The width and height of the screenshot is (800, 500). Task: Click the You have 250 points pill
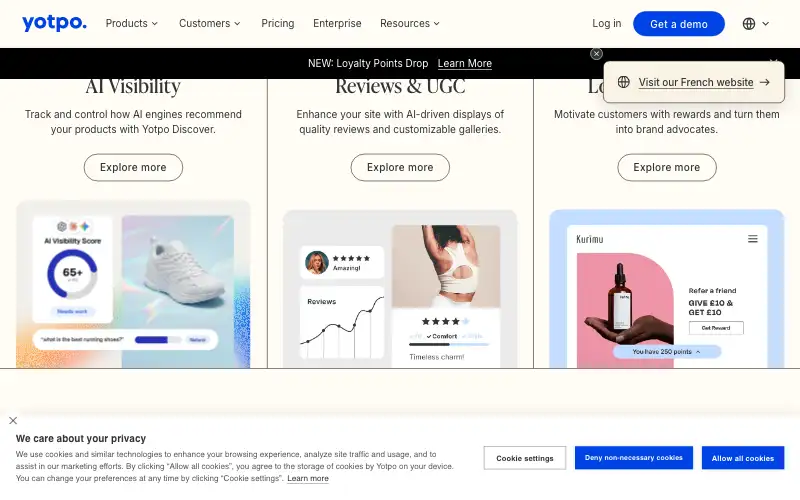(666, 352)
